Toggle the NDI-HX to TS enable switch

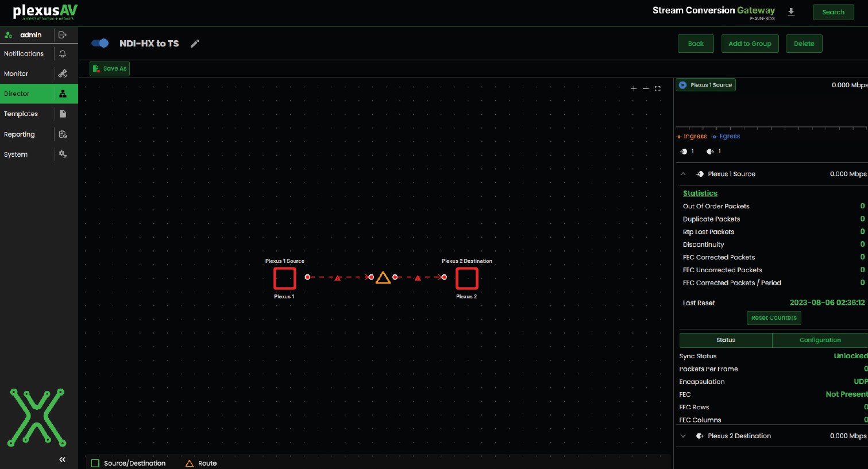pyautogui.click(x=100, y=43)
